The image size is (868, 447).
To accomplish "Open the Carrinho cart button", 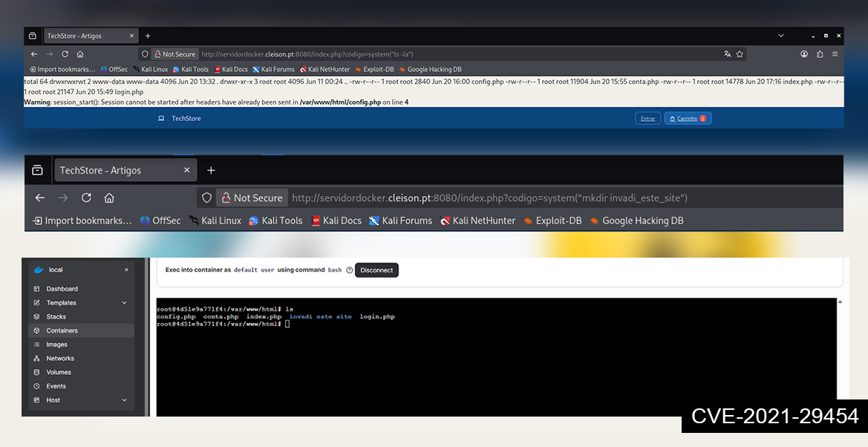I will pos(688,119).
